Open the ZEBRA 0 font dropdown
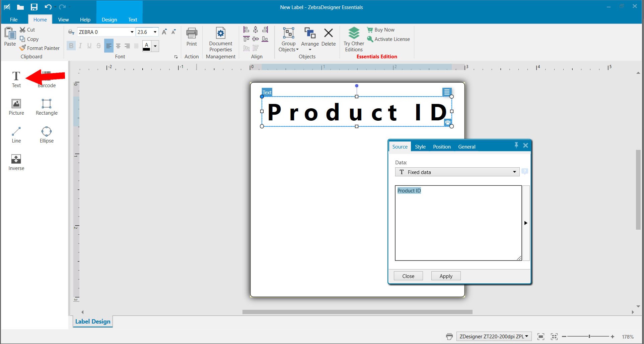Image resolution: width=644 pixels, height=344 pixels. click(x=132, y=32)
